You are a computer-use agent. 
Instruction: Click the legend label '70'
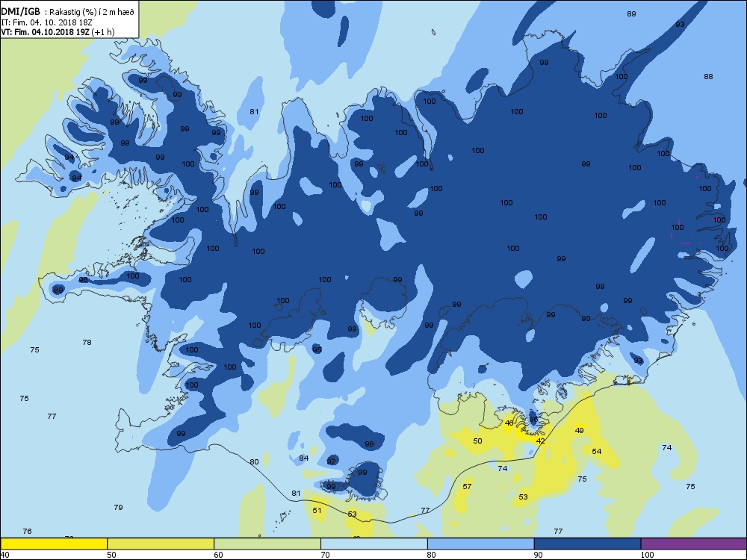coord(325,555)
